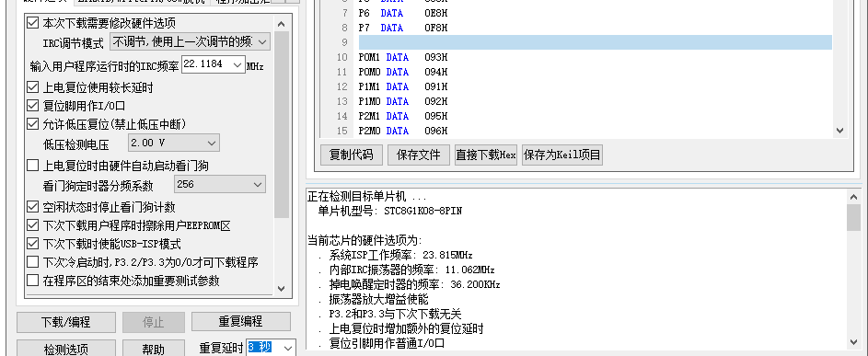Image resolution: width=868 pixels, height=356 pixels.
Task: Enable 下次冷启动时P3.2/P3.3为0/0才可下载程序 checkbox
Action: pos(32,262)
